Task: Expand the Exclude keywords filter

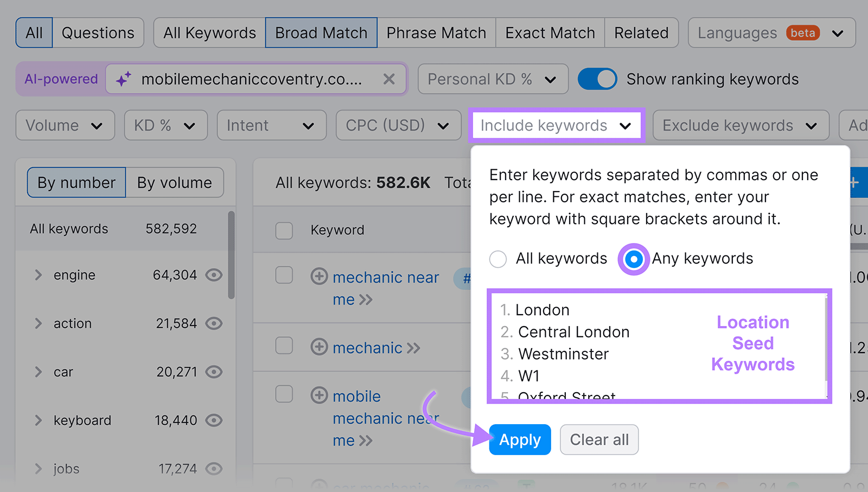Action: pyautogui.click(x=740, y=125)
